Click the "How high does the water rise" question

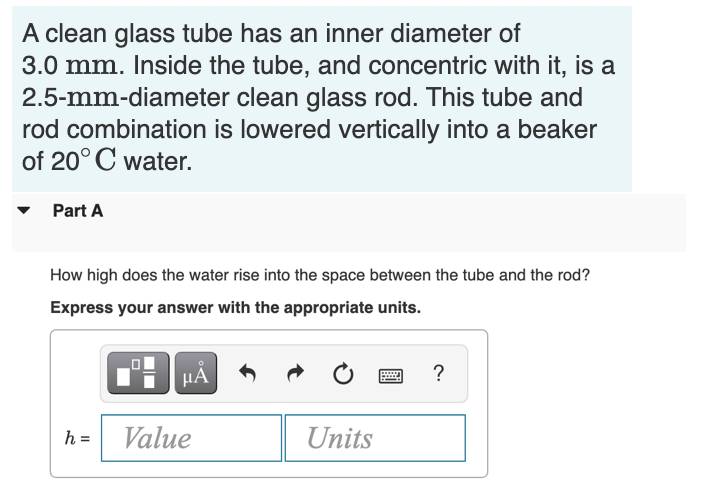coord(319,275)
